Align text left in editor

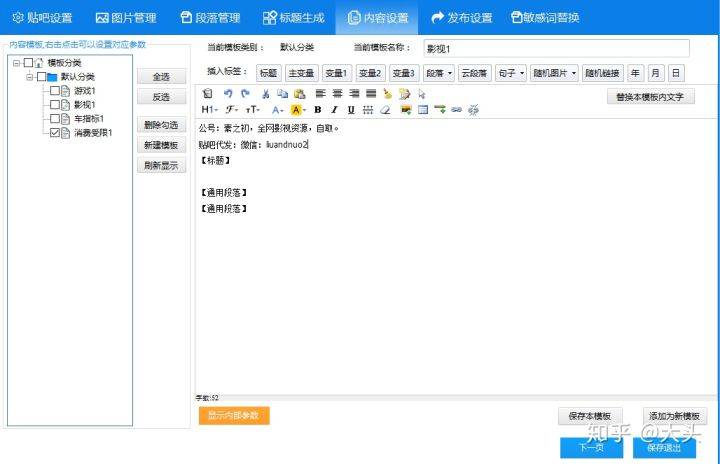(321, 94)
